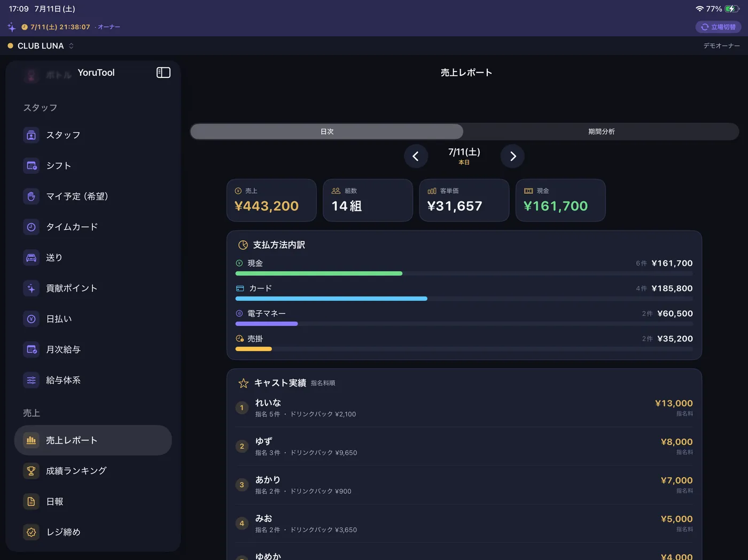
Task: Click the カード payment progress bar
Action: point(464,298)
